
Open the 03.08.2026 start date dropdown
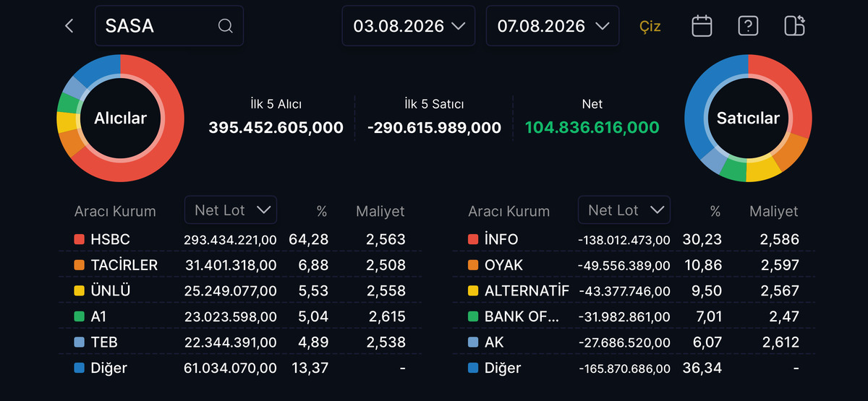click(x=409, y=26)
